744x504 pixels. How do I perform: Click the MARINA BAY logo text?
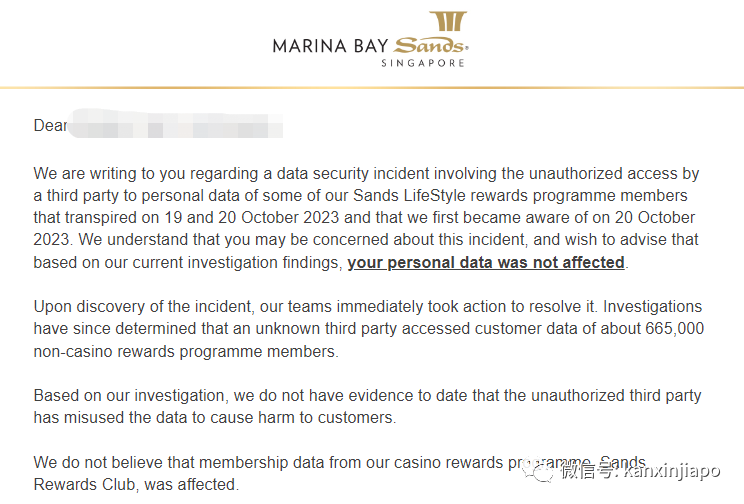pos(330,46)
